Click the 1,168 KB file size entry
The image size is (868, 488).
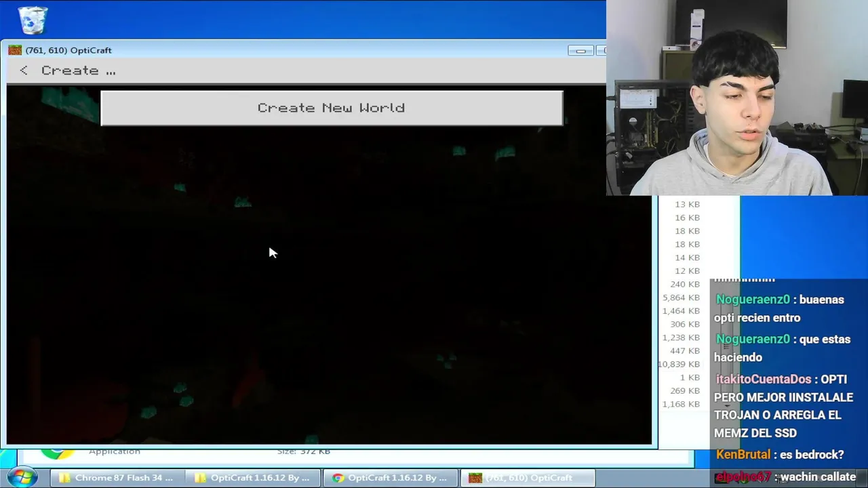click(681, 404)
